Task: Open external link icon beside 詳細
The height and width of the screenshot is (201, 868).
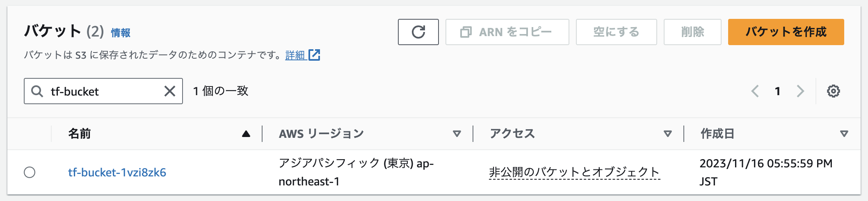Action: coord(314,55)
